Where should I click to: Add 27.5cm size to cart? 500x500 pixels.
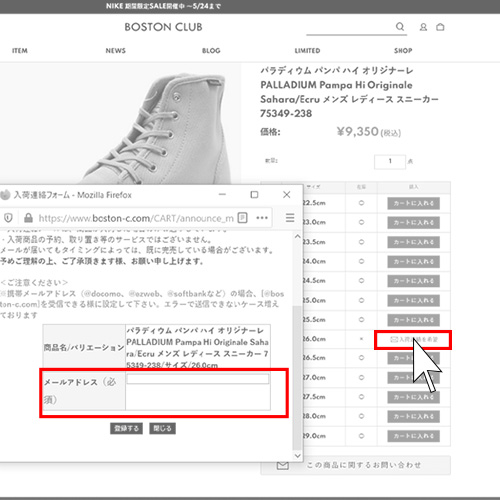[x=413, y=397]
